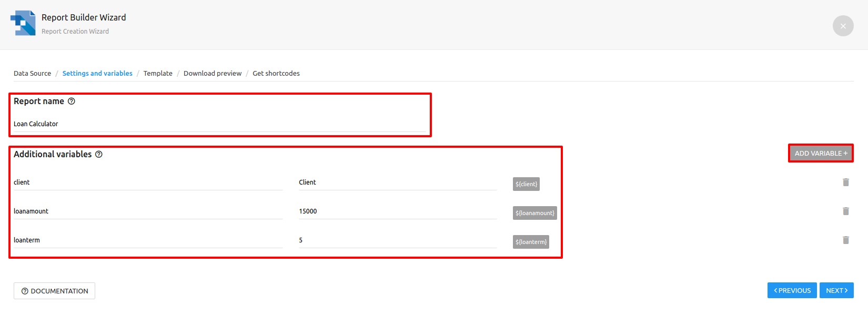Delete the client variable with trash icon
Screen dimensions: 868x315
(846, 182)
